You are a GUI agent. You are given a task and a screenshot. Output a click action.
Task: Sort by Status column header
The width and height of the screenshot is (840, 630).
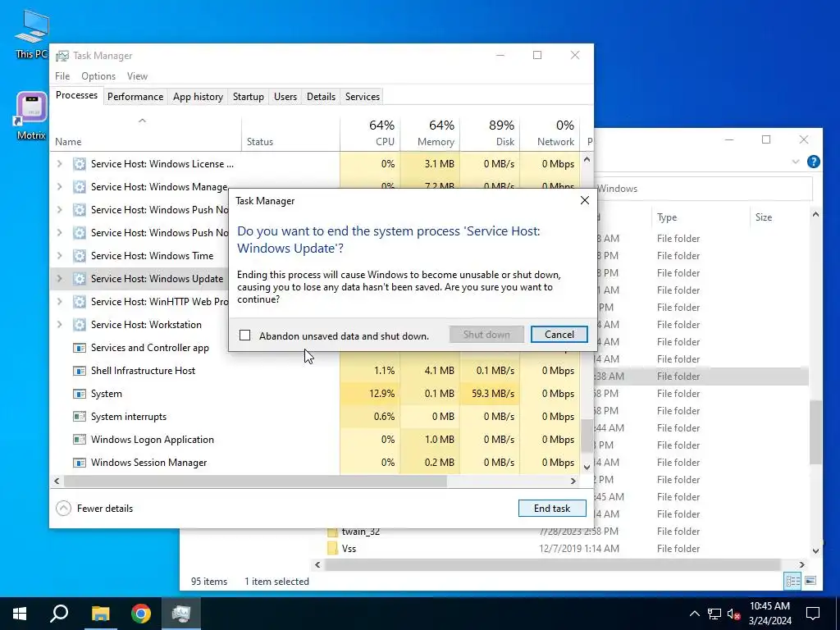tap(291, 133)
